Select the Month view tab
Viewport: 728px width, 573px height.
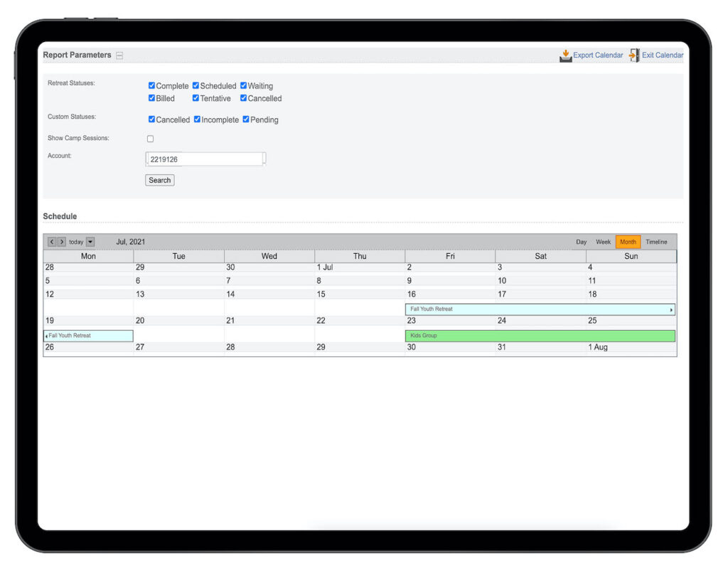628,242
